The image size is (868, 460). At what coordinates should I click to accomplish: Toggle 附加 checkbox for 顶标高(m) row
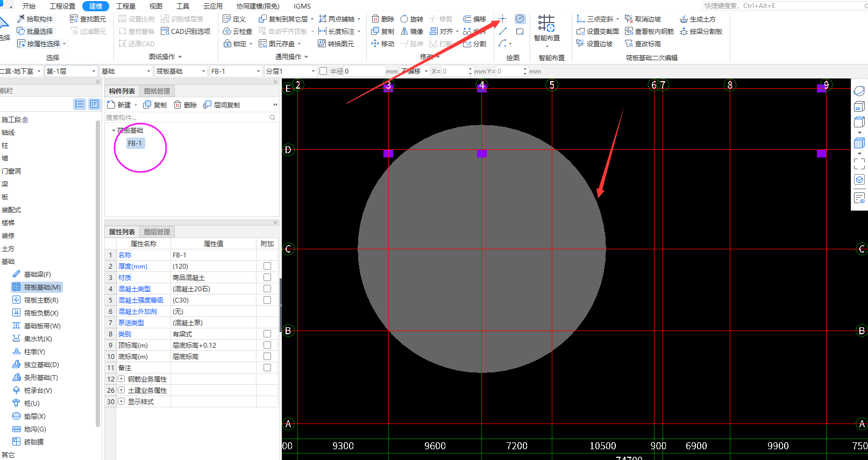[x=267, y=345]
